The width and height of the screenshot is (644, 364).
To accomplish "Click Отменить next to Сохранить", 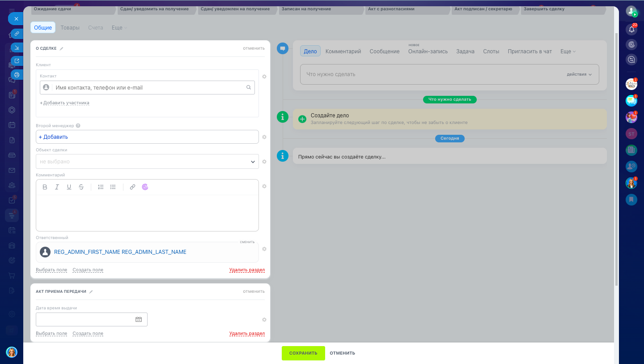I will point(343,353).
